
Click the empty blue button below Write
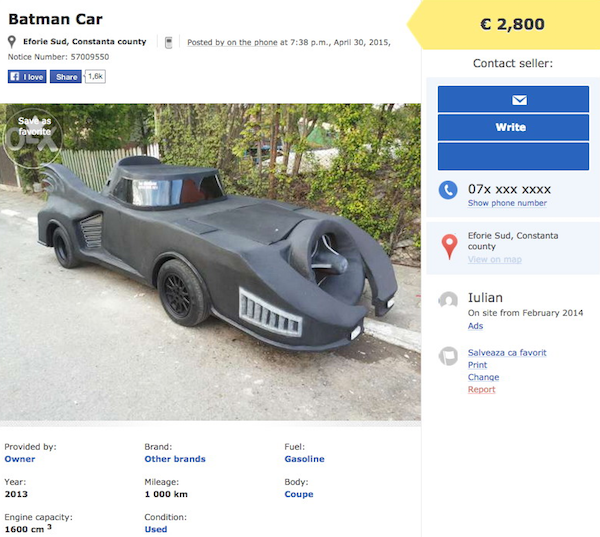pos(513,156)
